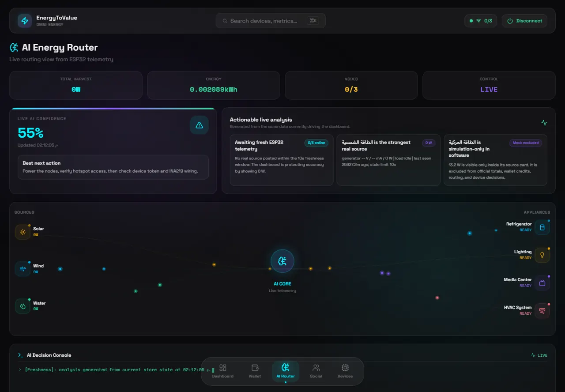Click the Media Center label

click(x=518, y=280)
